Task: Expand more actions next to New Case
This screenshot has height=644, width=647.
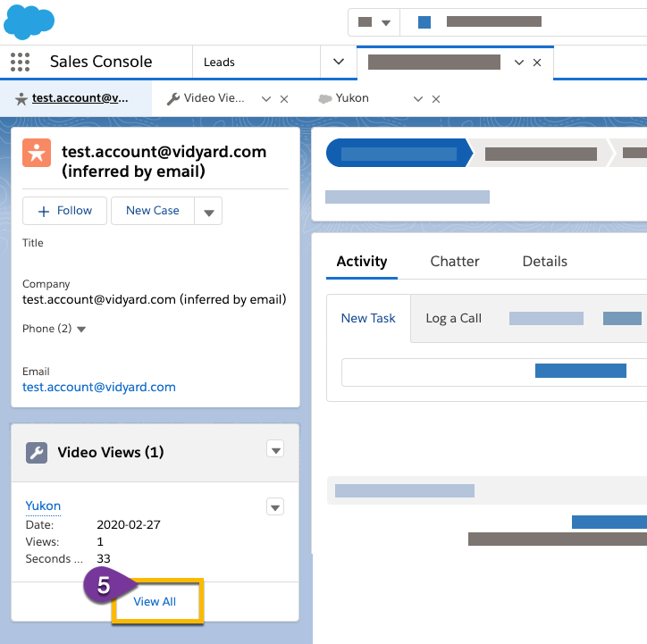Action: pos(208,211)
